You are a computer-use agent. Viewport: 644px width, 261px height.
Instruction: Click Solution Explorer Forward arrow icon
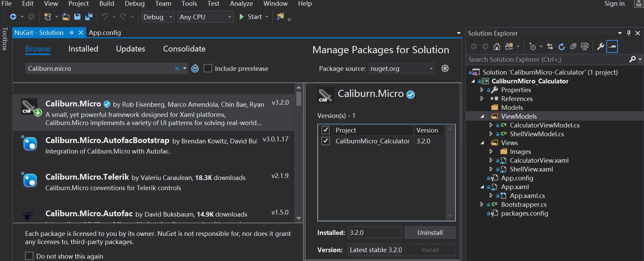pyautogui.click(x=485, y=46)
